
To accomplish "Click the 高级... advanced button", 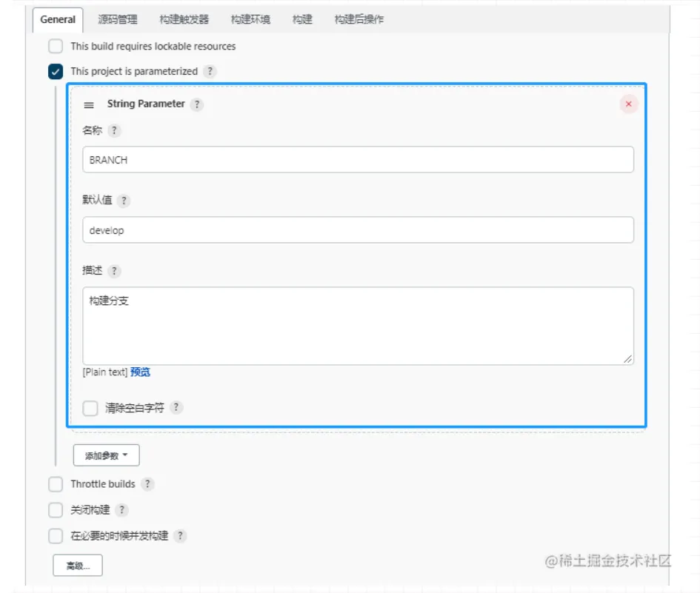I will pyautogui.click(x=78, y=566).
